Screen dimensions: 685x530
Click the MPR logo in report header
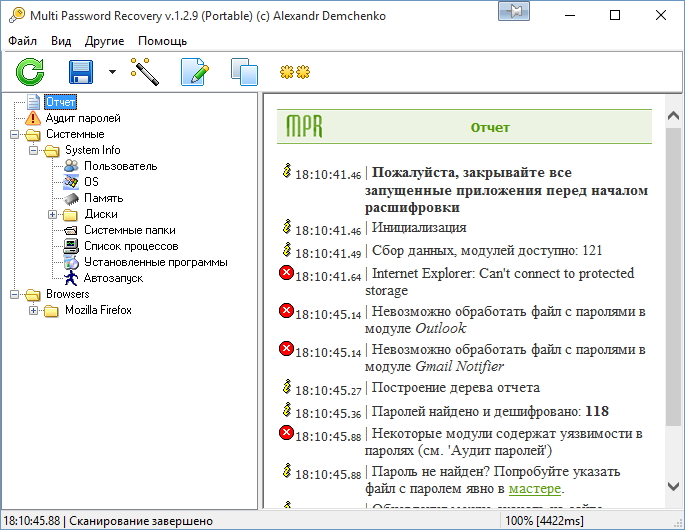(x=304, y=126)
